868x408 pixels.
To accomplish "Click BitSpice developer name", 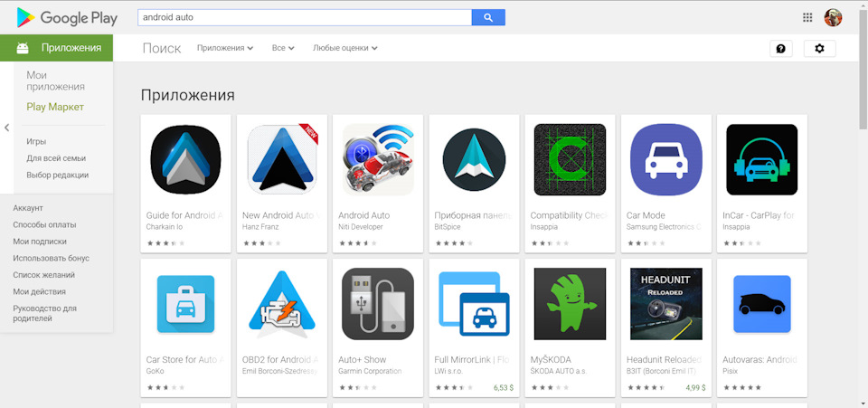I will pos(448,227).
